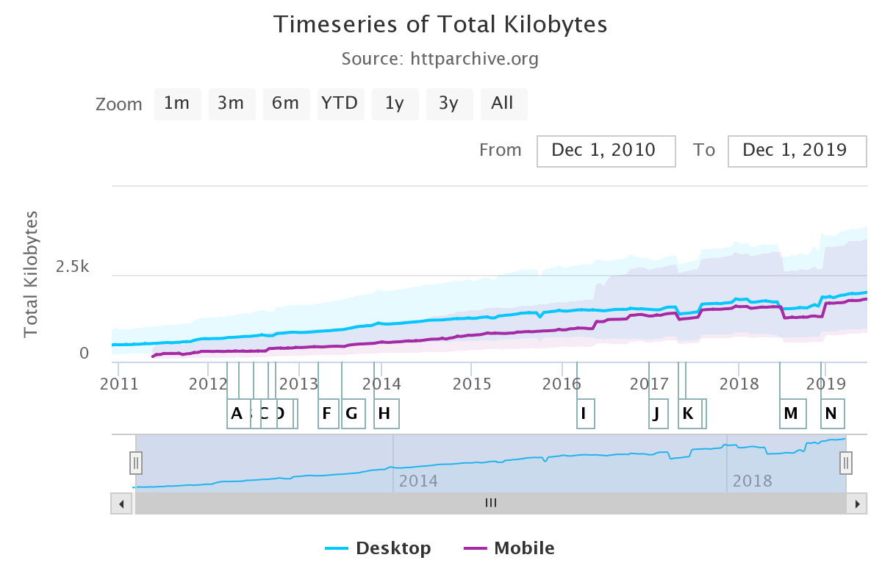This screenshot has width=882, height=588.
Task: Click the To date field
Action: [x=797, y=151]
